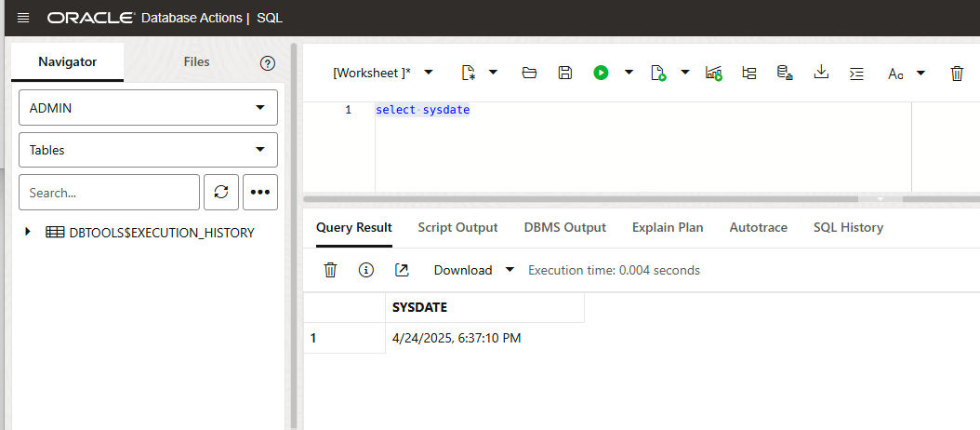Switch to the Script Output tab
The width and height of the screenshot is (980, 430).
click(457, 227)
